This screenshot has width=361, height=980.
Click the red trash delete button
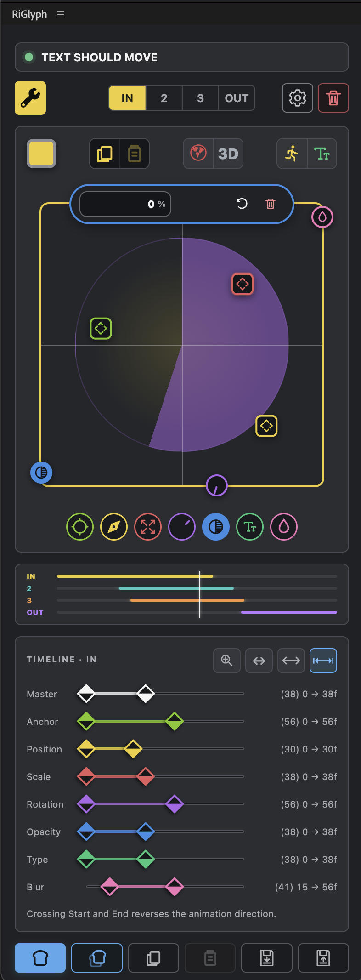point(333,98)
